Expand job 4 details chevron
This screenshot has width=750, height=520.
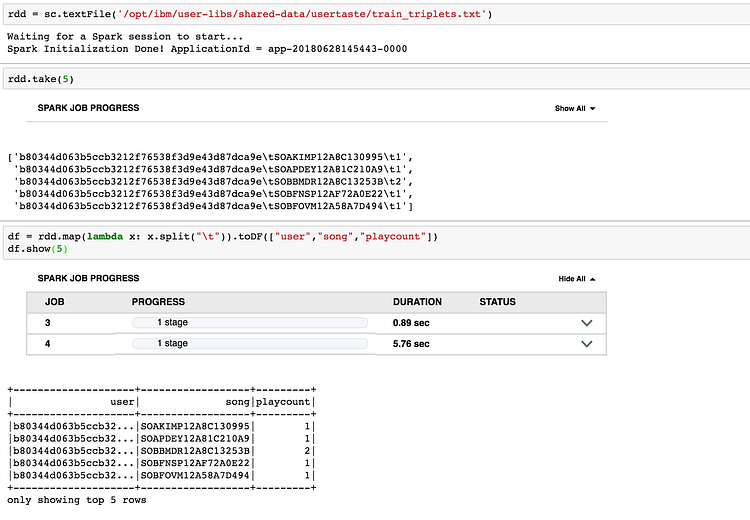[586, 344]
